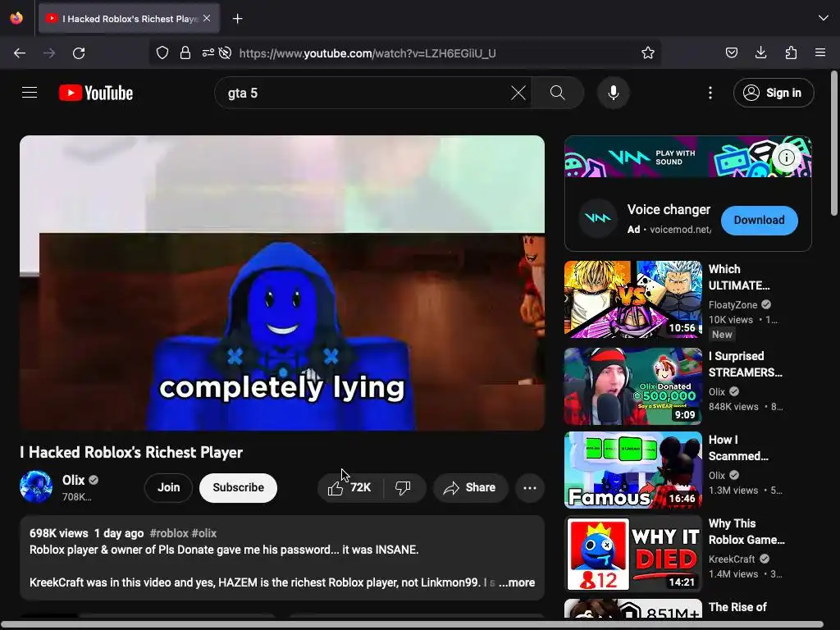
Task: List all tabs dropdown arrow
Action: click(x=824, y=18)
